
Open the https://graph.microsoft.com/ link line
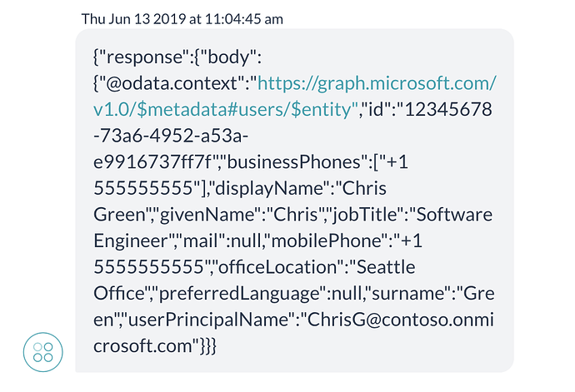(x=379, y=84)
